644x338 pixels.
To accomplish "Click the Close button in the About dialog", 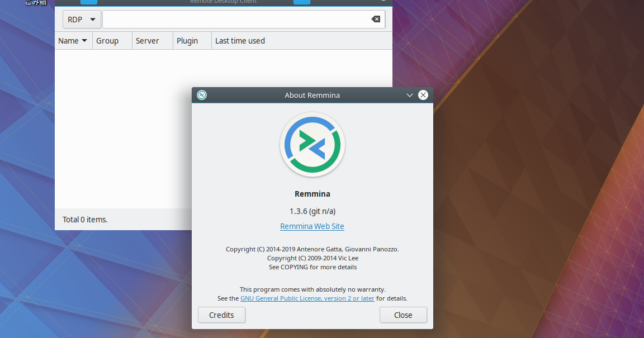I will pos(403,315).
